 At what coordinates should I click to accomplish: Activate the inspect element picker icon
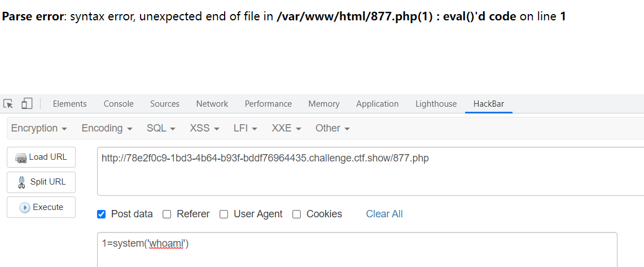(8, 103)
